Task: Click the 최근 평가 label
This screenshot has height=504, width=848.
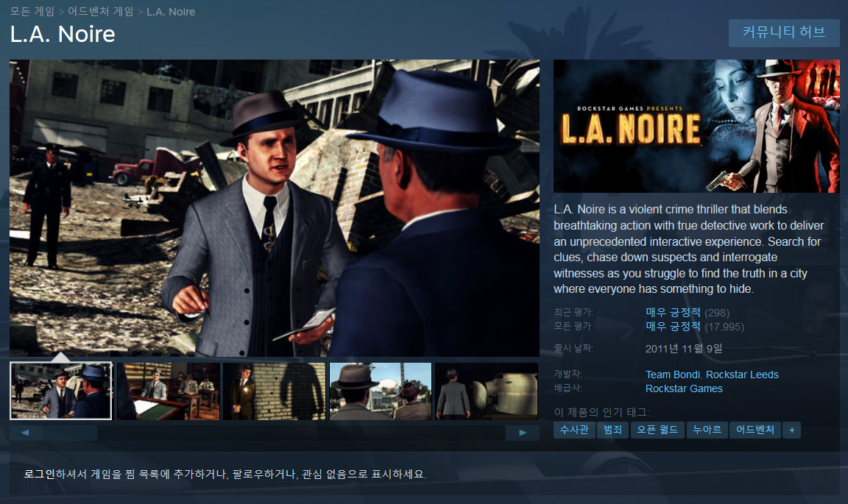Action: (x=573, y=312)
